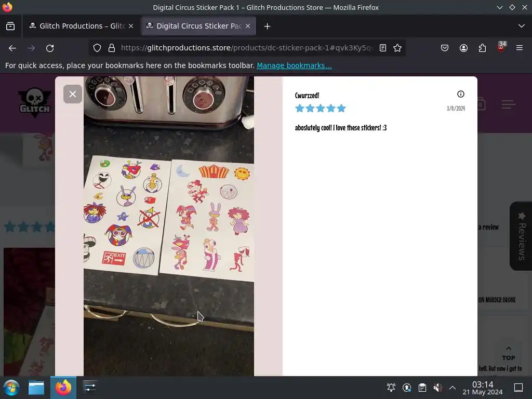Show site security lock info

point(112,48)
